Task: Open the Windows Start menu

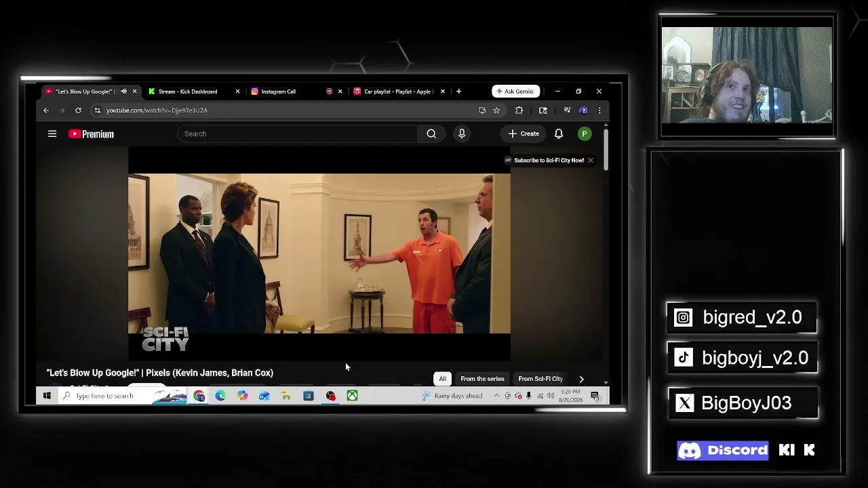Action: point(47,396)
